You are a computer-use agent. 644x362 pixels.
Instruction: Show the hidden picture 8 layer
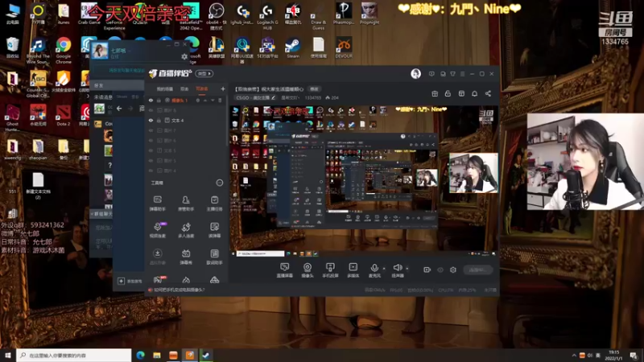(x=151, y=110)
